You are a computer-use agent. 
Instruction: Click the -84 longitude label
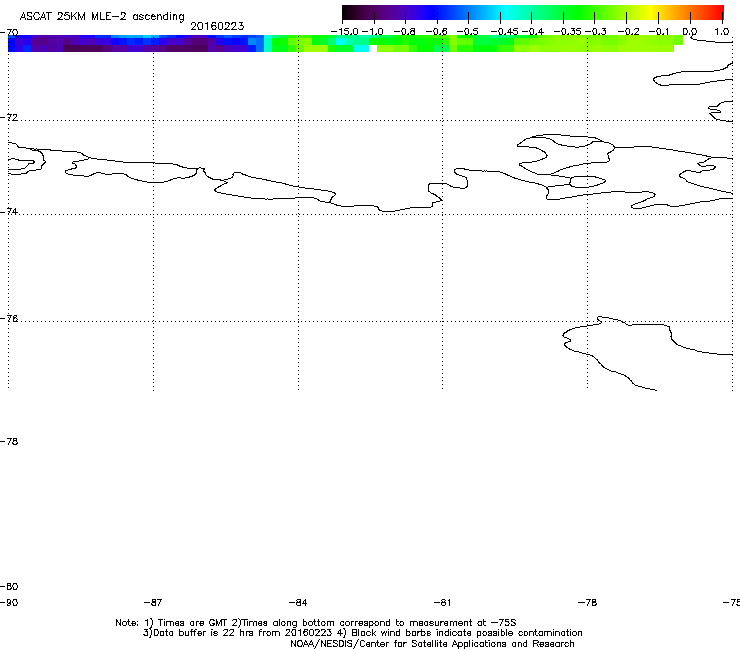point(298,602)
